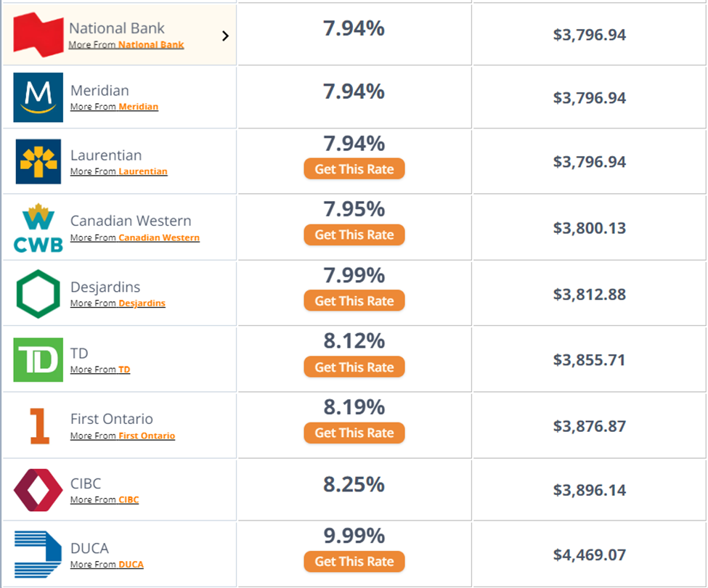The width and height of the screenshot is (708, 588).
Task: Get the TD 8.12% rate
Action: click(x=354, y=367)
